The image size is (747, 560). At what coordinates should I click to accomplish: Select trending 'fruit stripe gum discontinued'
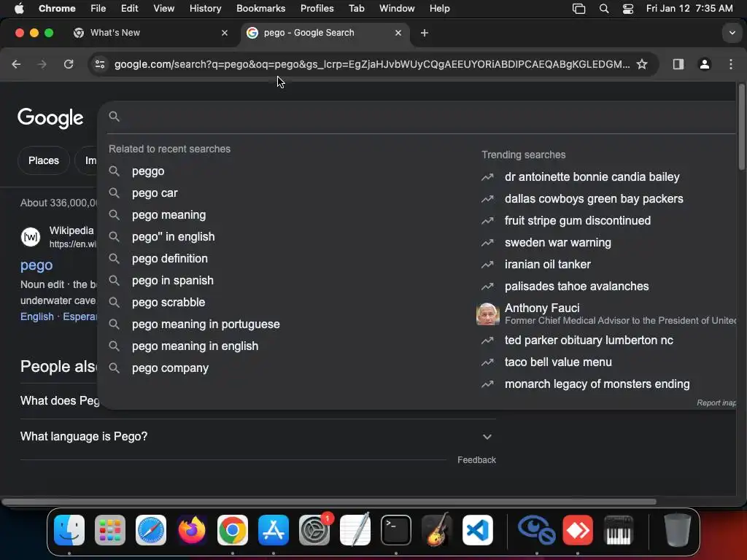pos(578,220)
